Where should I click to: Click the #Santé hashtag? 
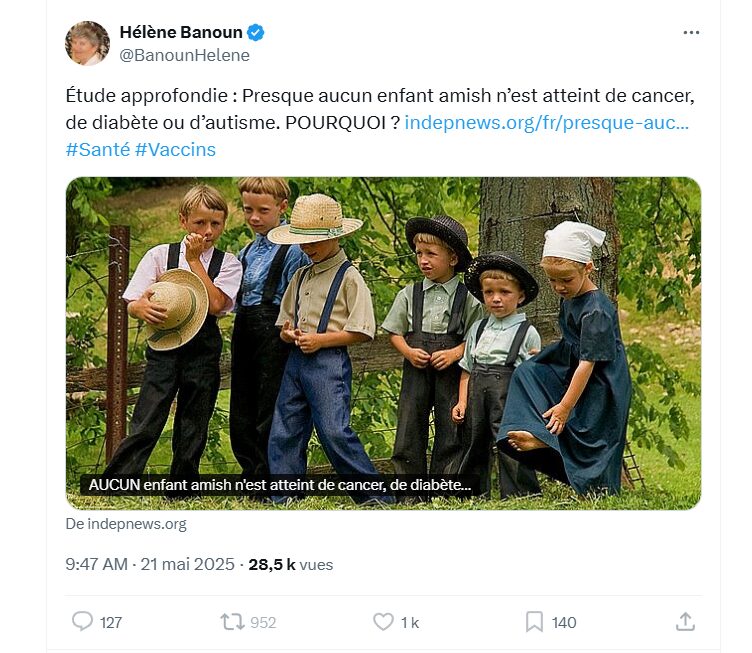(x=97, y=149)
